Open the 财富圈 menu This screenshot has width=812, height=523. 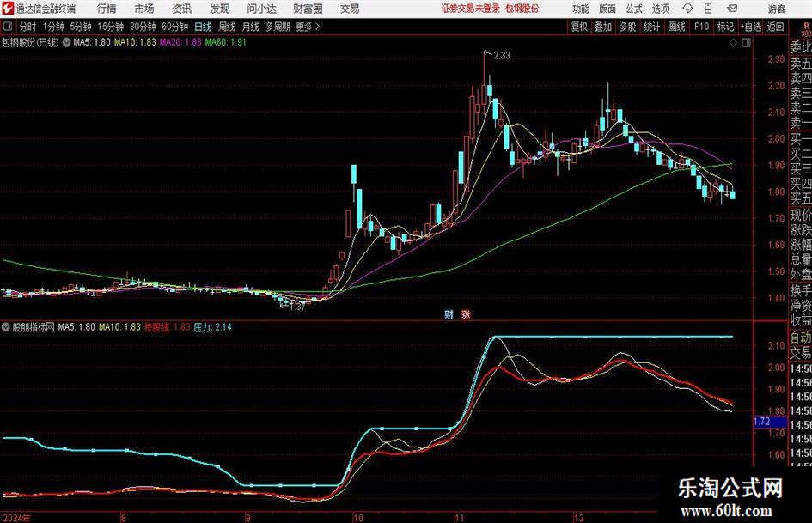pos(308,9)
